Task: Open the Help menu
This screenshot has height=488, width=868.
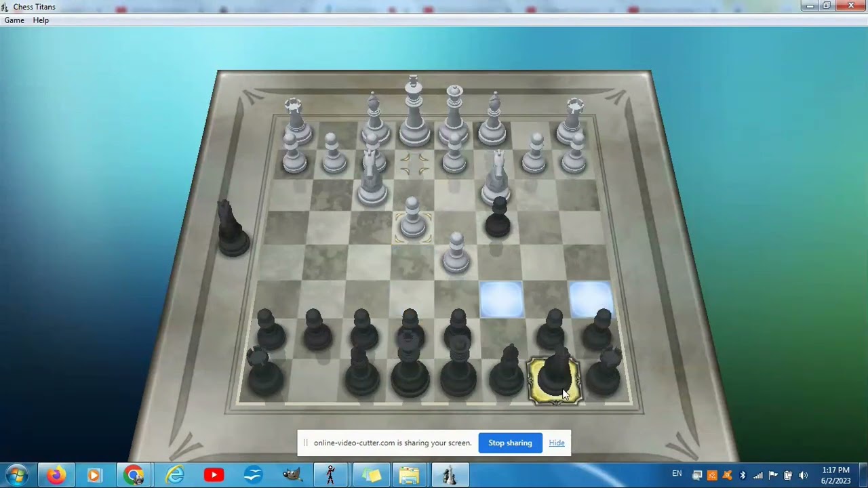Action: (x=41, y=20)
